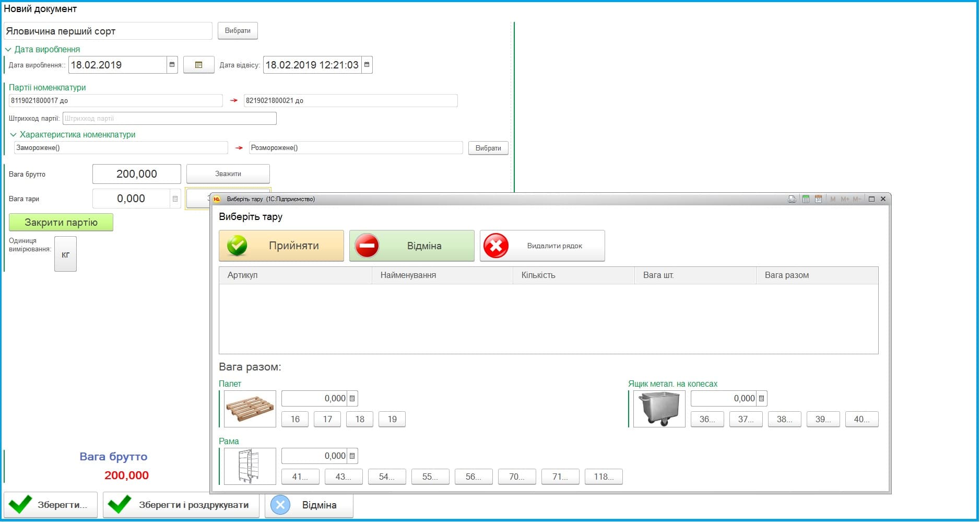This screenshot has width=980, height=522.
Task: Click the Закрити партію button
Action: point(61,222)
